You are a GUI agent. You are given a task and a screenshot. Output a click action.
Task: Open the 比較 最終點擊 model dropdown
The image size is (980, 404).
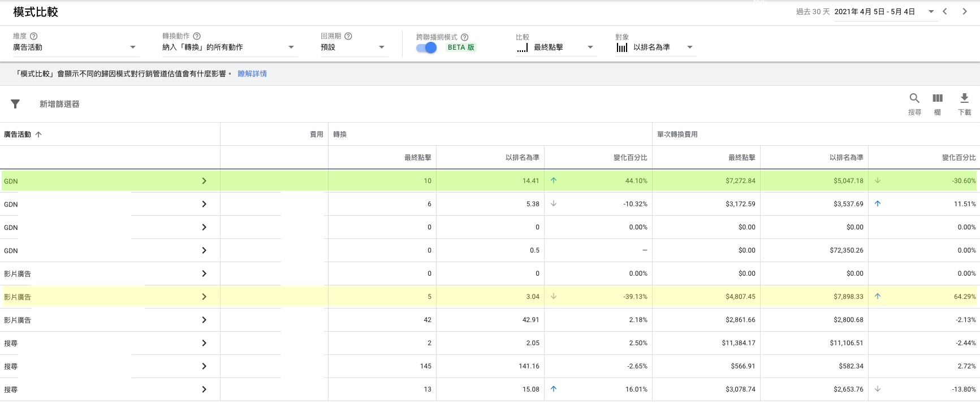(555, 47)
